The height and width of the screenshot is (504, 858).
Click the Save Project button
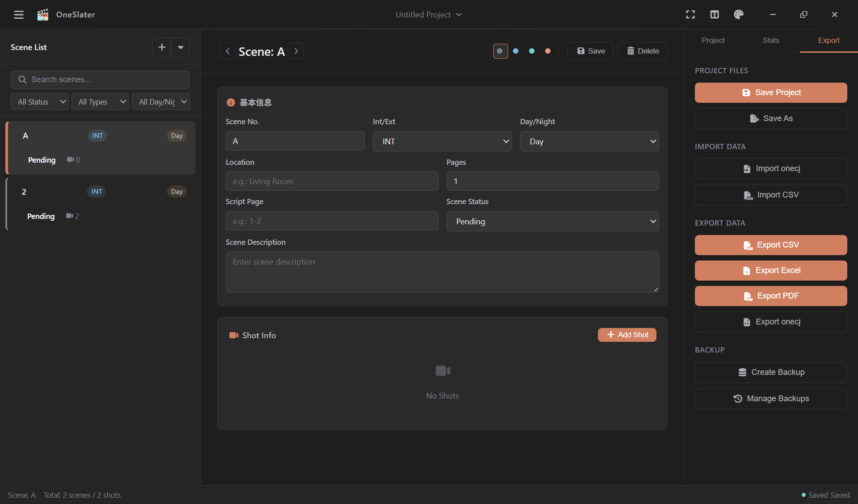(x=771, y=92)
